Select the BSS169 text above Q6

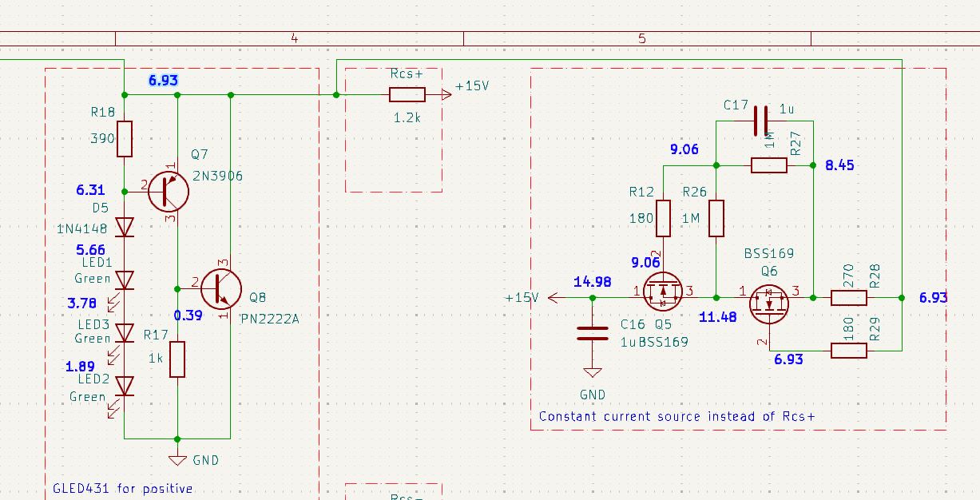tap(769, 253)
